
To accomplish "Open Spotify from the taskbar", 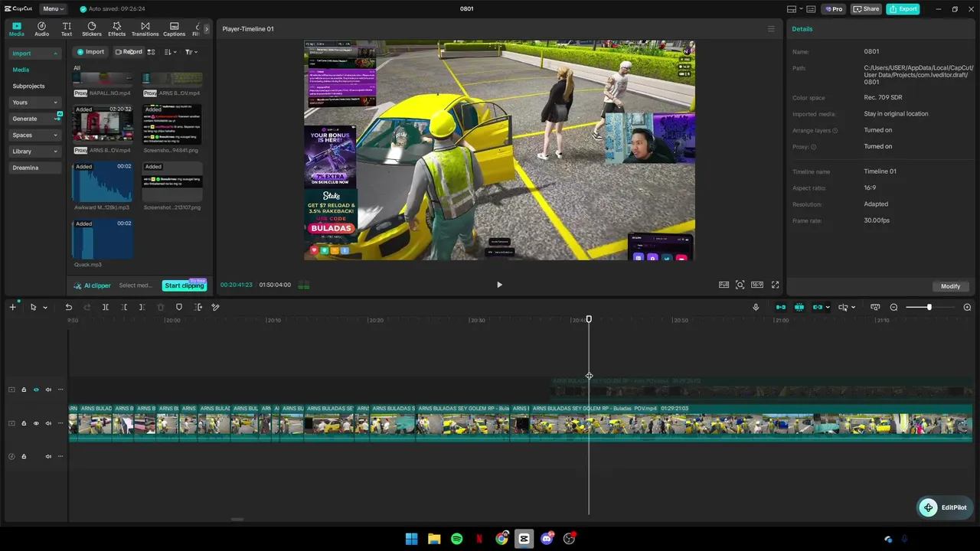I will click(456, 539).
